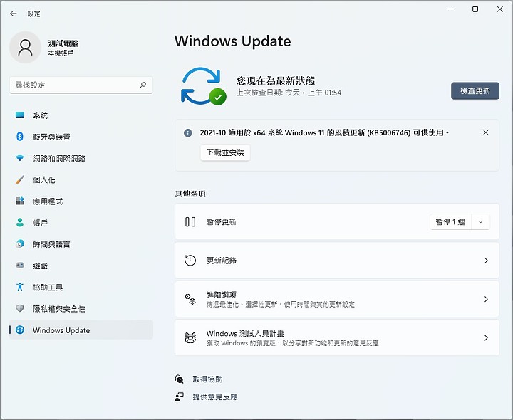The width and height of the screenshot is (513, 420).
Task: Select the 帳戶 person icon
Action: (x=20, y=222)
